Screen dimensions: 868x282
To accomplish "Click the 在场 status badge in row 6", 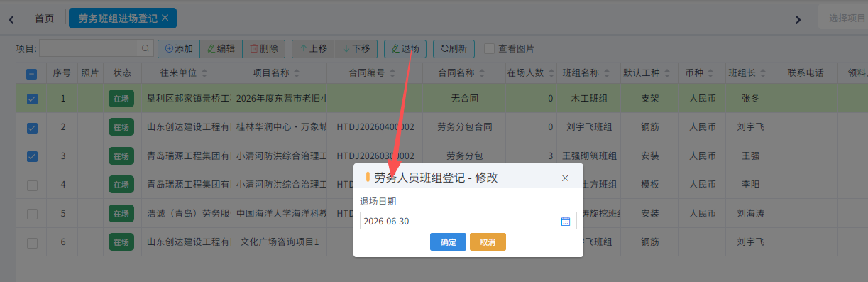I will (x=121, y=242).
